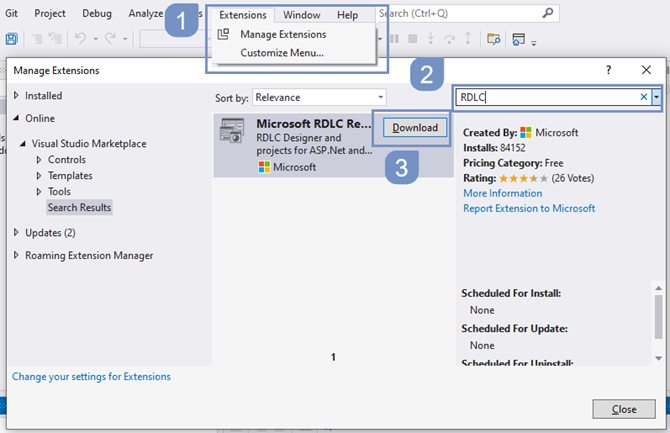
Task: Open the extension search box dropdown arrow
Action: point(656,97)
